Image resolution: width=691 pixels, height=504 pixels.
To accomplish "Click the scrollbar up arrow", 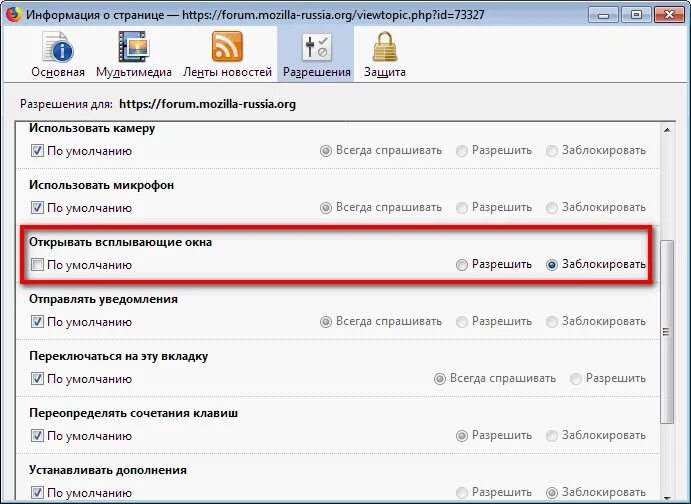I will coord(667,130).
